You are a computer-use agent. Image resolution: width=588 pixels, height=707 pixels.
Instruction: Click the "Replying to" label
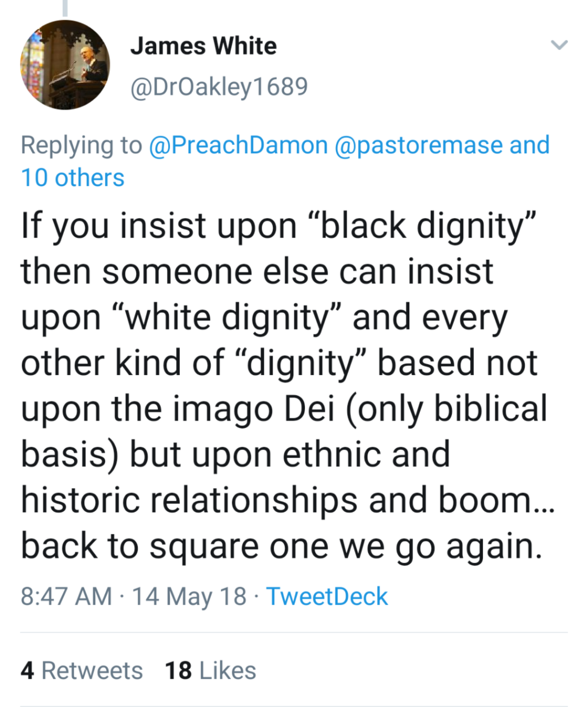click(x=81, y=145)
